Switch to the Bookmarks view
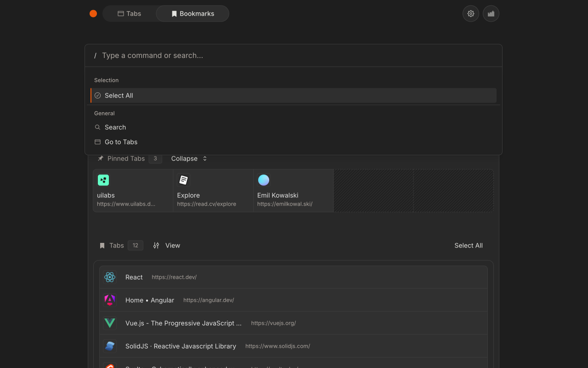The image size is (588, 368). (192, 14)
